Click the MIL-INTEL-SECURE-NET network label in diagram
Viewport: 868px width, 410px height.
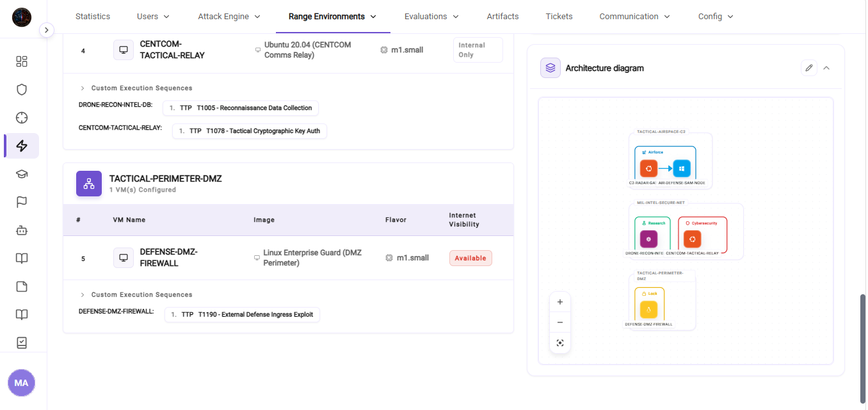(661, 202)
